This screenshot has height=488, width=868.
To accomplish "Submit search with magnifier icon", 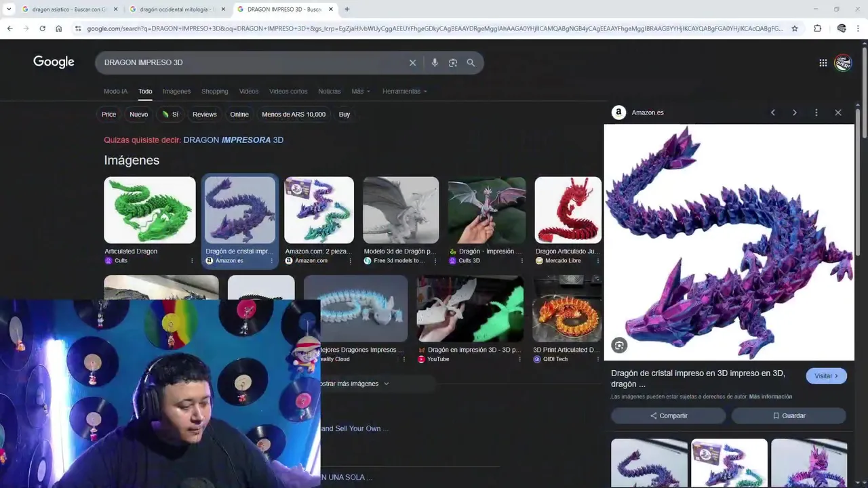I will point(471,62).
